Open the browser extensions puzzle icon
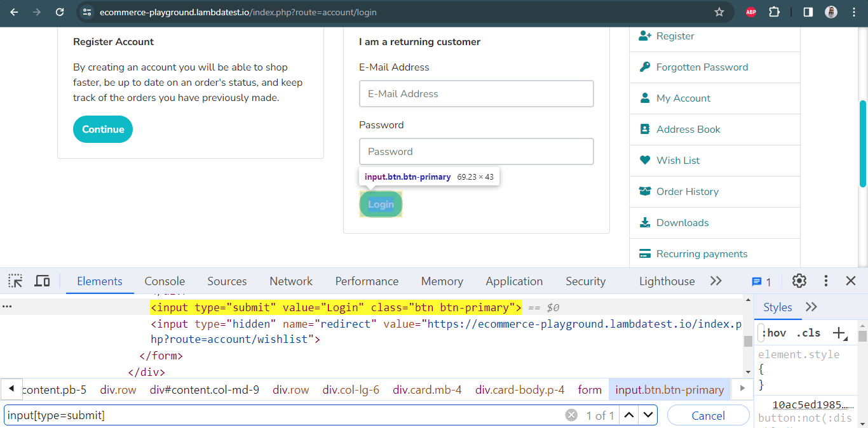 pos(775,11)
